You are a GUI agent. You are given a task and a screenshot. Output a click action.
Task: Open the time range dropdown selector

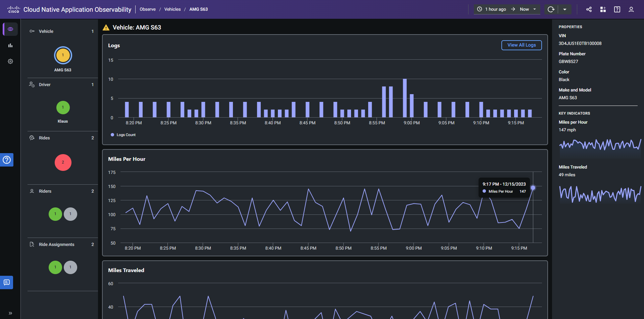[x=507, y=9]
